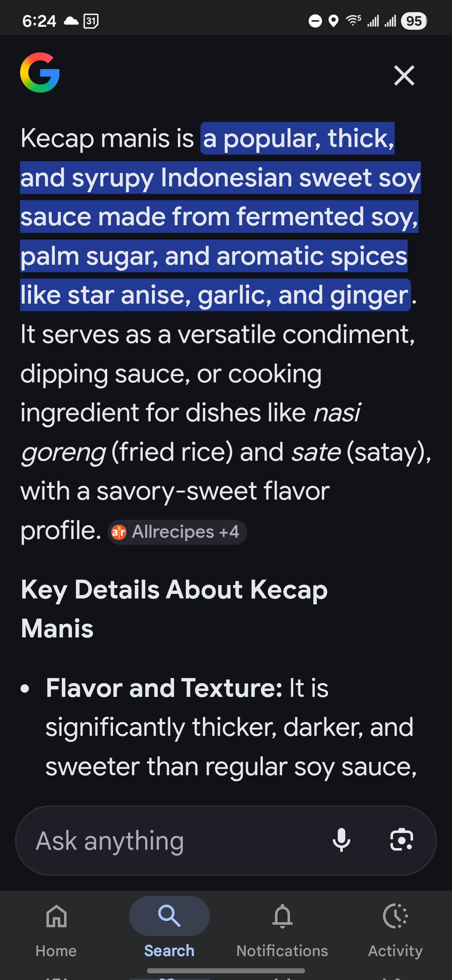The image size is (452, 980).
Task: Tap the battery indicator showing 95
Action: pos(414,21)
